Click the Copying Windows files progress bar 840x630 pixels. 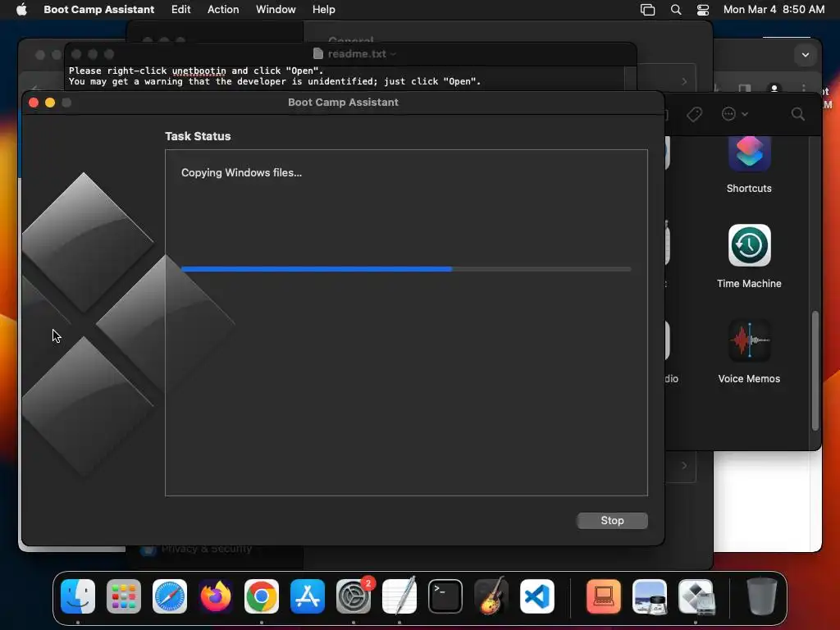[406, 269]
